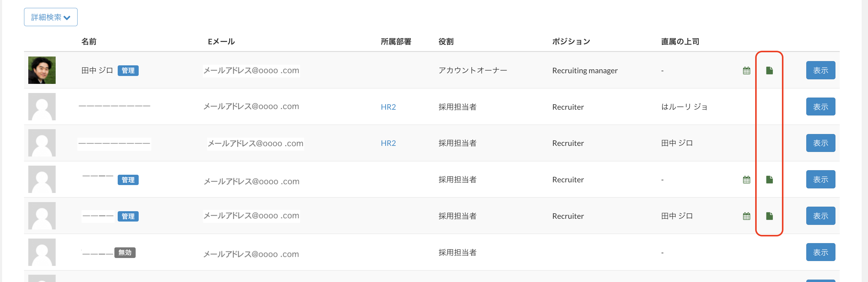Image resolution: width=868 pixels, height=282 pixels.
Task: Expand the 詳細検索 advanced search dropdown
Action: pyautogui.click(x=50, y=17)
